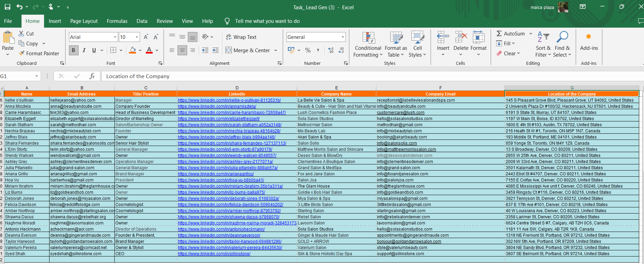Open the font size dropdown
The width and height of the screenshot is (644, 264).
[x=137, y=37]
